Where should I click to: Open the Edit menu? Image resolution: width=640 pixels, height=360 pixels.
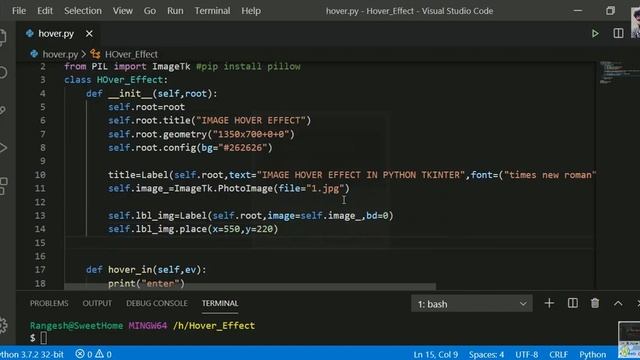[x=45, y=11]
